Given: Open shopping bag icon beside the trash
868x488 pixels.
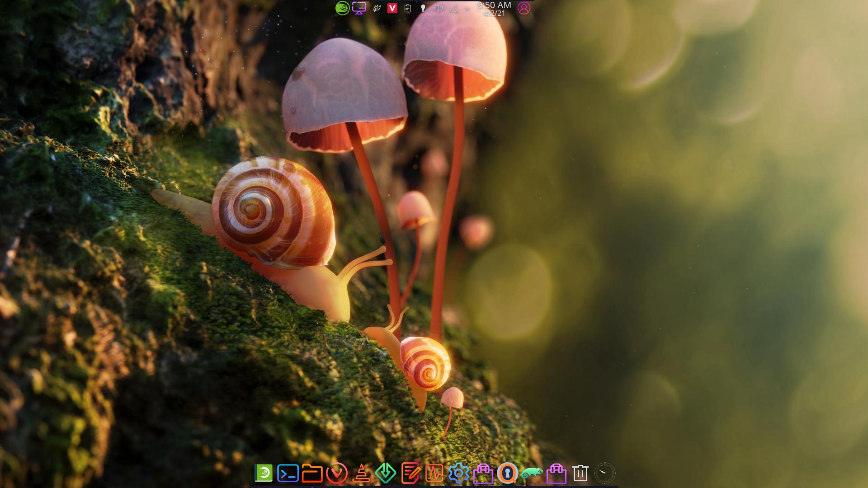Looking at the screenshot, I should click(557, 474).
